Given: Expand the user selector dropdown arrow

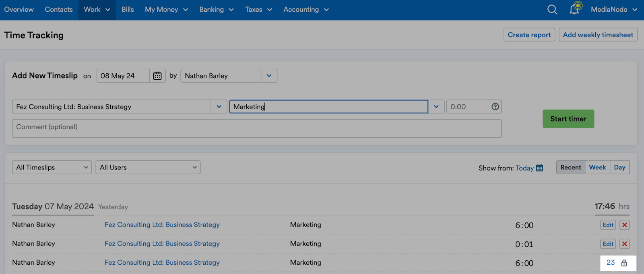Looking at the screenshot, I should coord(269,76).
